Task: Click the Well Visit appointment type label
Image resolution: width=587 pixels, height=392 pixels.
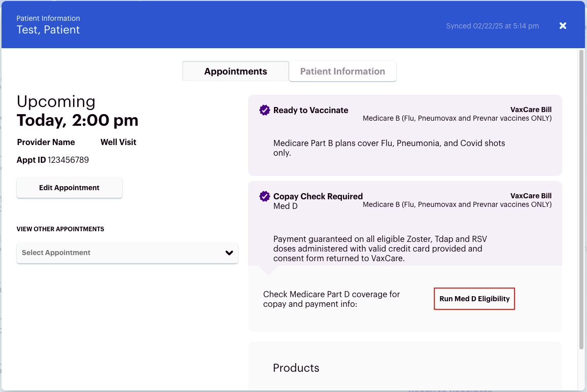Action: tap(118, 142)
